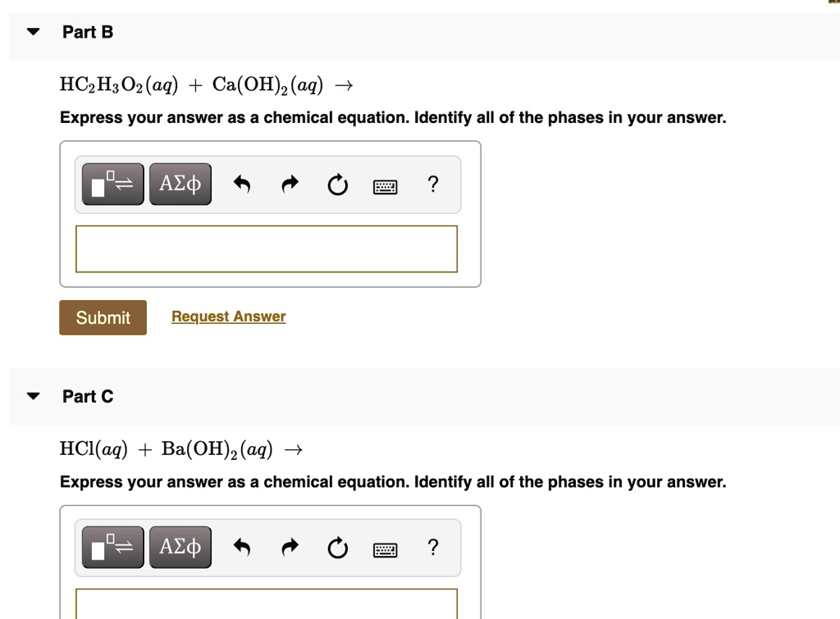This screenshot has width=840, height=619.
Task: Show the on-screen keyboard for Part B
Action: (x=385, y=185)
